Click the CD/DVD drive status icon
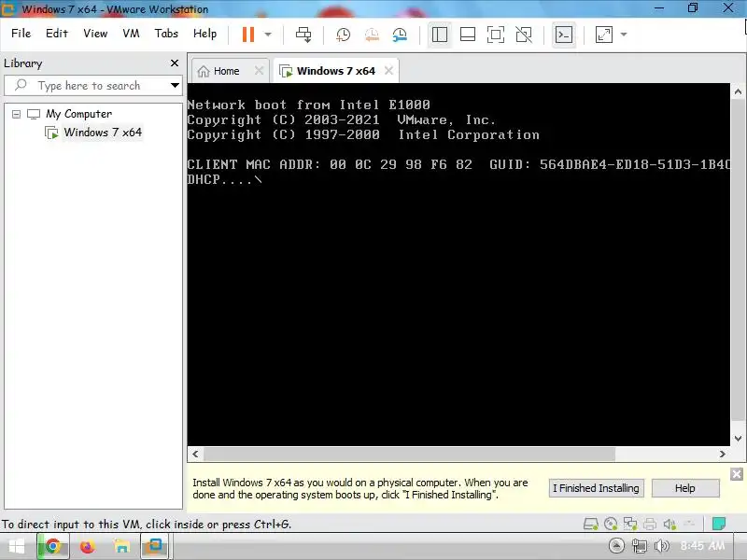This screenshot has height=560, width=747. [x=611, y=524]
